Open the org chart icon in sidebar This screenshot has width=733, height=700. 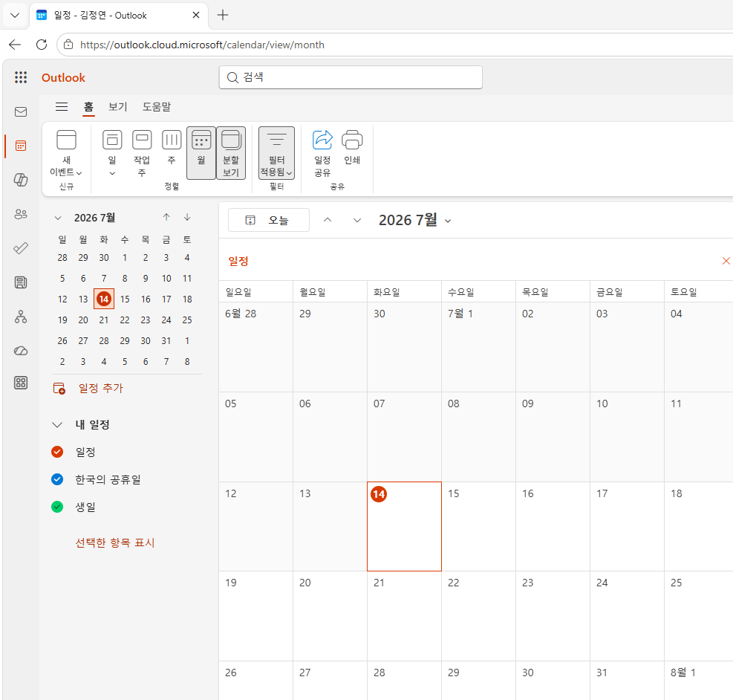point(21,317)
